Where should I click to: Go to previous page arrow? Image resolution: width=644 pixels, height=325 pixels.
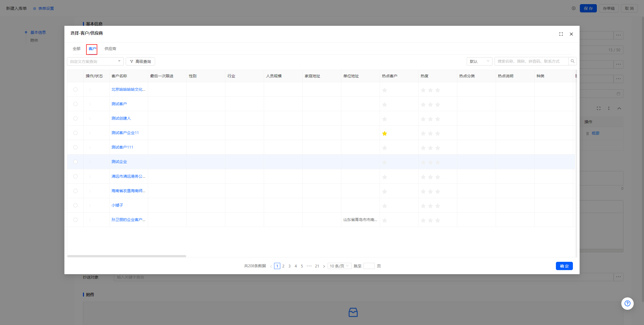coord(271,266)
